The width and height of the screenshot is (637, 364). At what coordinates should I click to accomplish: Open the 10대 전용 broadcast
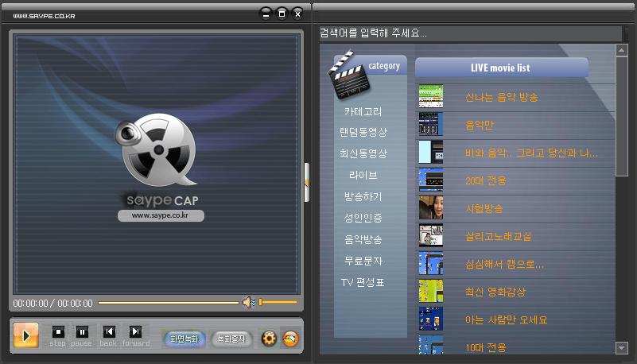tap(485, 348)
